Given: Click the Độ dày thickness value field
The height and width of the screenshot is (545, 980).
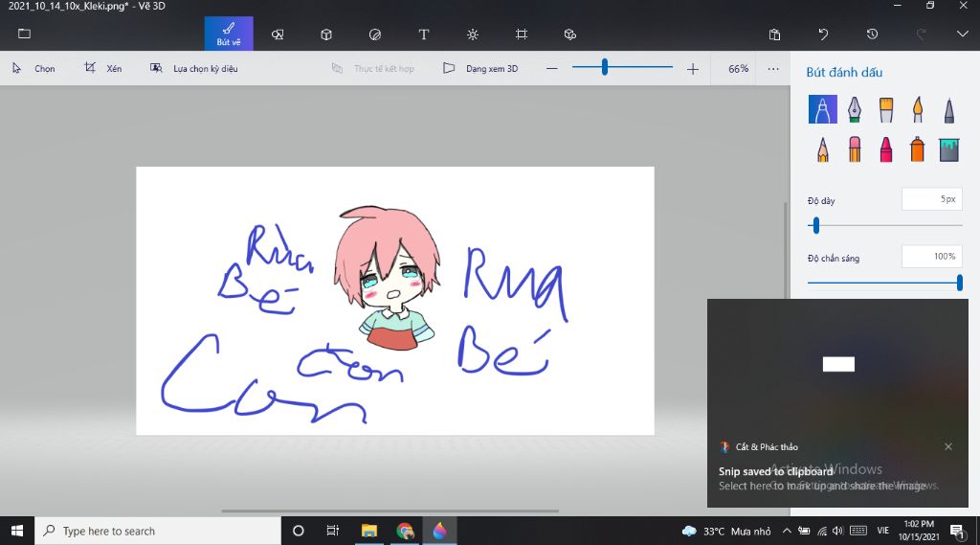Looking at the screenshot, I should click(932, 199).
